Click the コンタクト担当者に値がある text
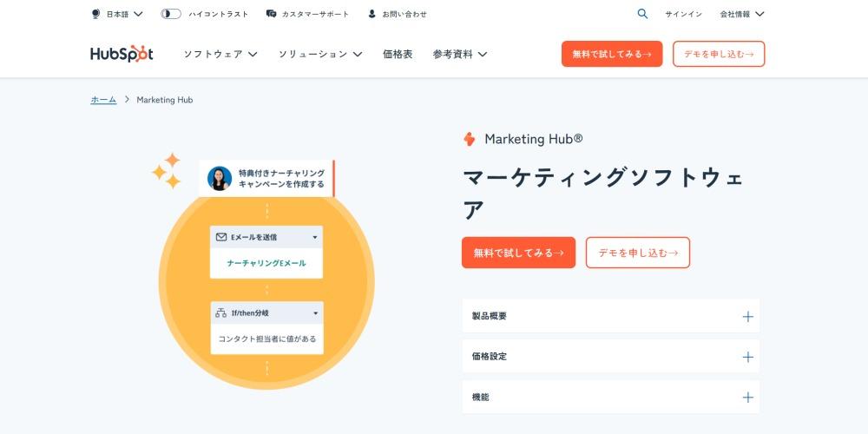The width and height of the screenshot is (868, 434). pyautogui.click(x=266, y=339)
